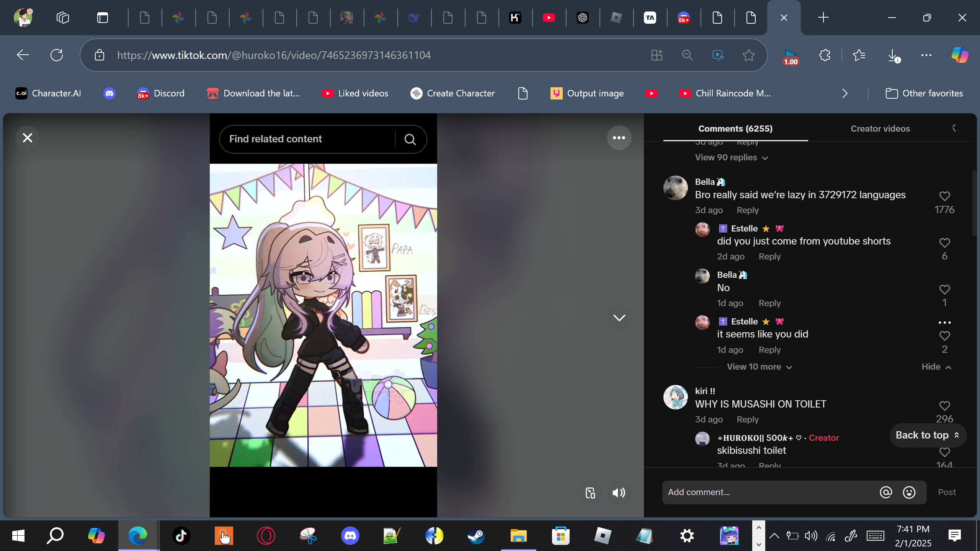
Task: Click the search icon in related content bar
Action: pos(410,139)
